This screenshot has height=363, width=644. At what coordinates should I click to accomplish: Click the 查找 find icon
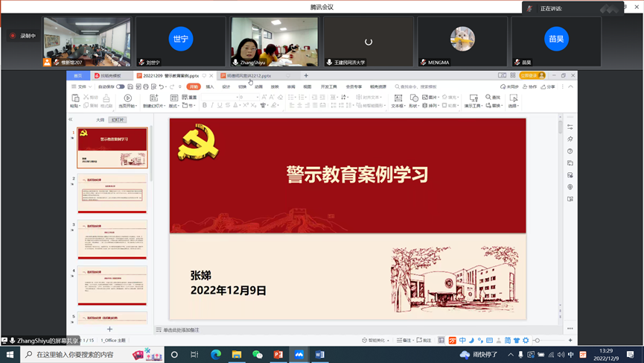(x=488, y=98)
